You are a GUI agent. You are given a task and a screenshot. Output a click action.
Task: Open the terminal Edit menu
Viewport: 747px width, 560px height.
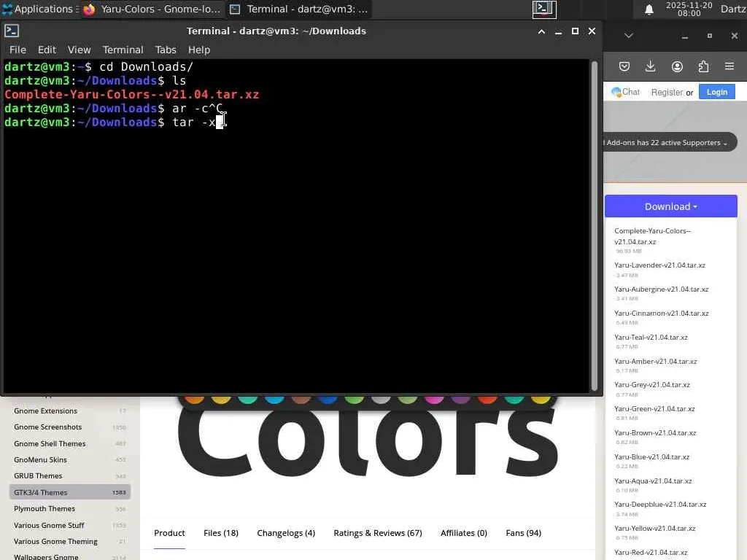tap(47, 50)
